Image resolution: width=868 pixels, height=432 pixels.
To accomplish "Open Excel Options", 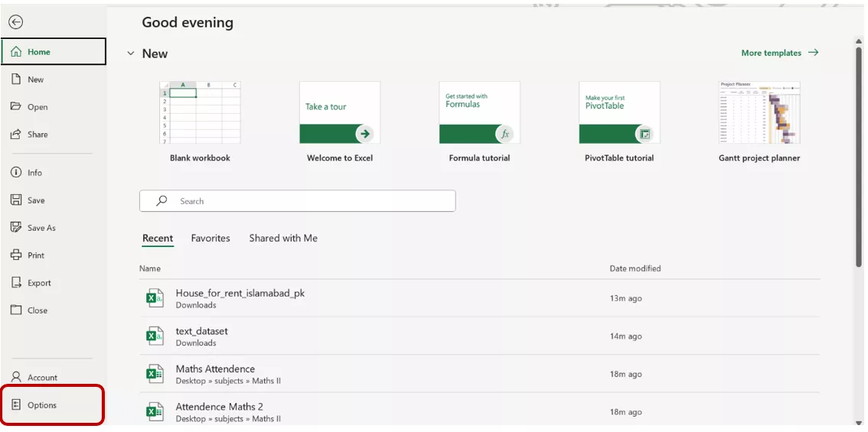I will (42, 405).
